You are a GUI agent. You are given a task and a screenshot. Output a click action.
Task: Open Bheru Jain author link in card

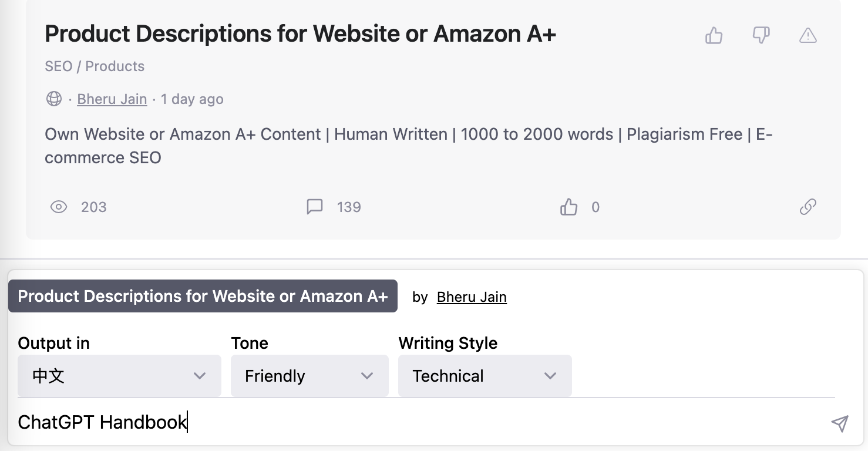[x=112, y=99]
